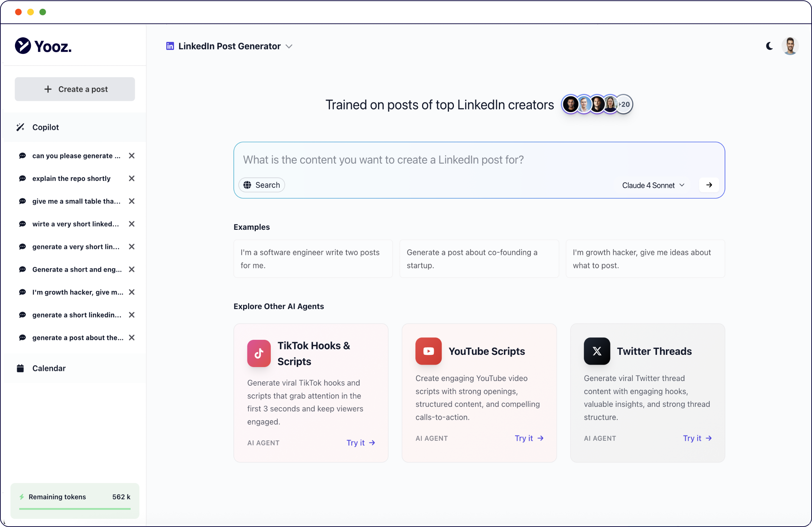This screenshot has width=812, height=527.
Task: Click the globe icon in Search chip
Action: [247, 185]
